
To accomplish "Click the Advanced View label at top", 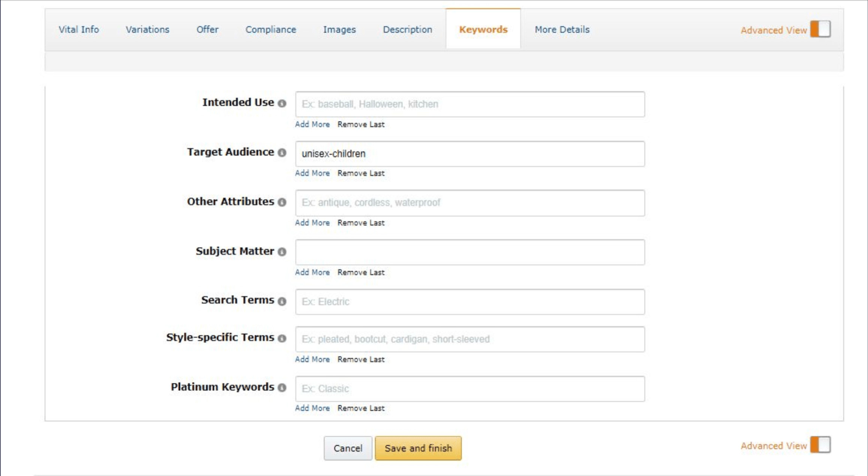I will tap(773, 30).
